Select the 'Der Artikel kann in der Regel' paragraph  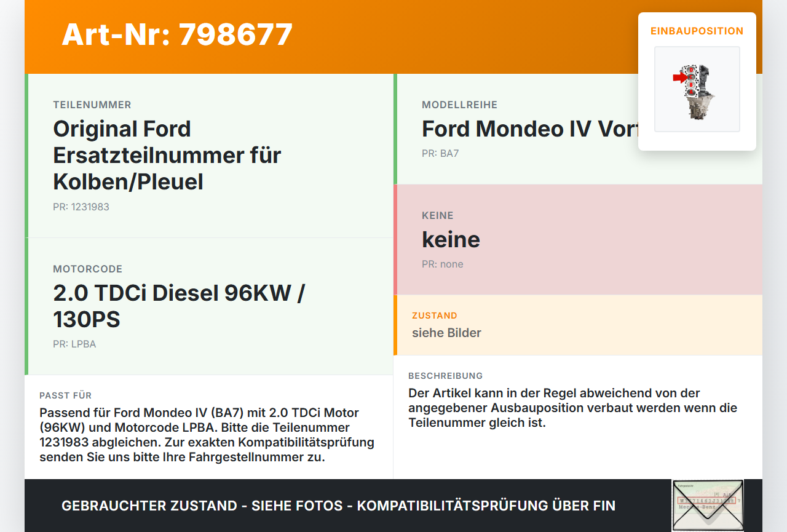[x=573, y=408]
